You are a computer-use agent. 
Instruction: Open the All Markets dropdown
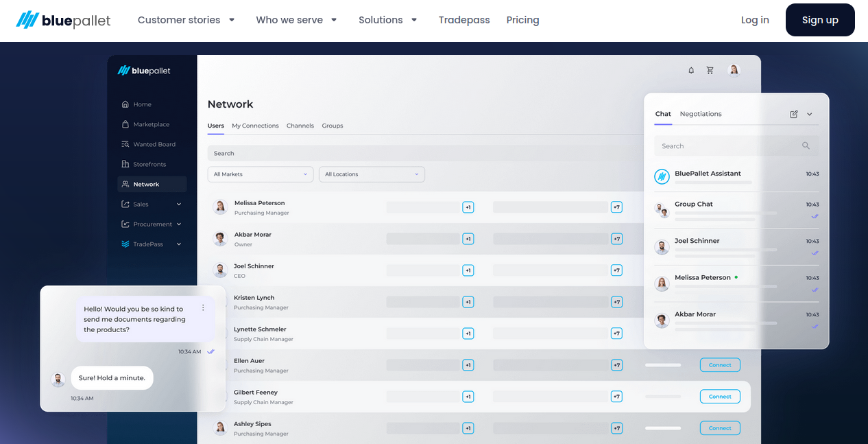point(261,174)
